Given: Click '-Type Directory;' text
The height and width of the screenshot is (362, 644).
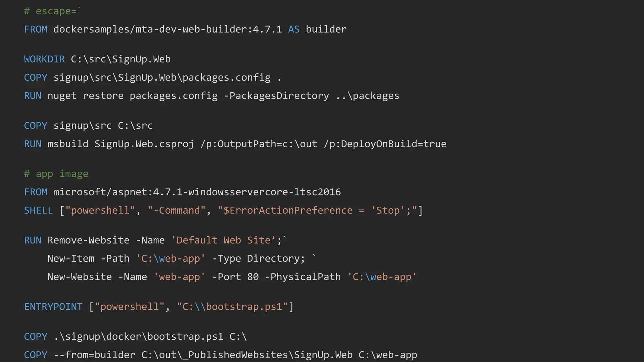Looking at the screenshot, I should pos(259,258).
